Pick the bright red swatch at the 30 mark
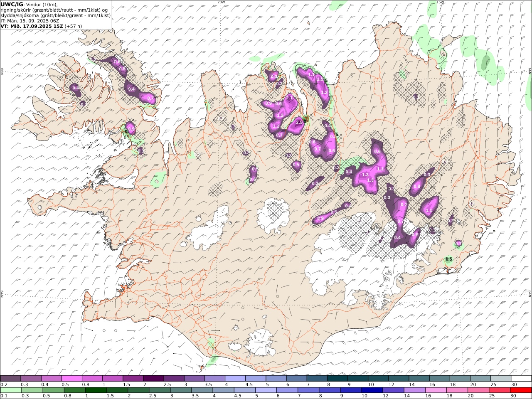Image resolution: width=532 pixels, height=399 pixels. coord(520,390)
